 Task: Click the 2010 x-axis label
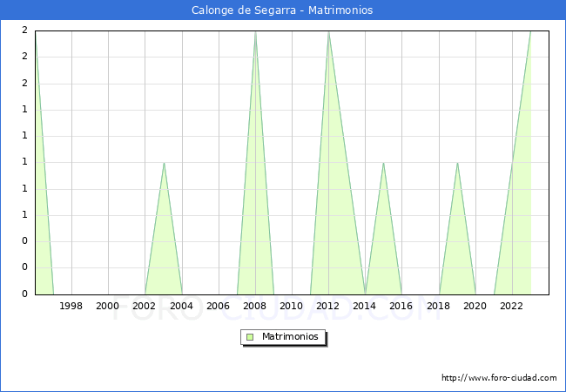point(292,306)
